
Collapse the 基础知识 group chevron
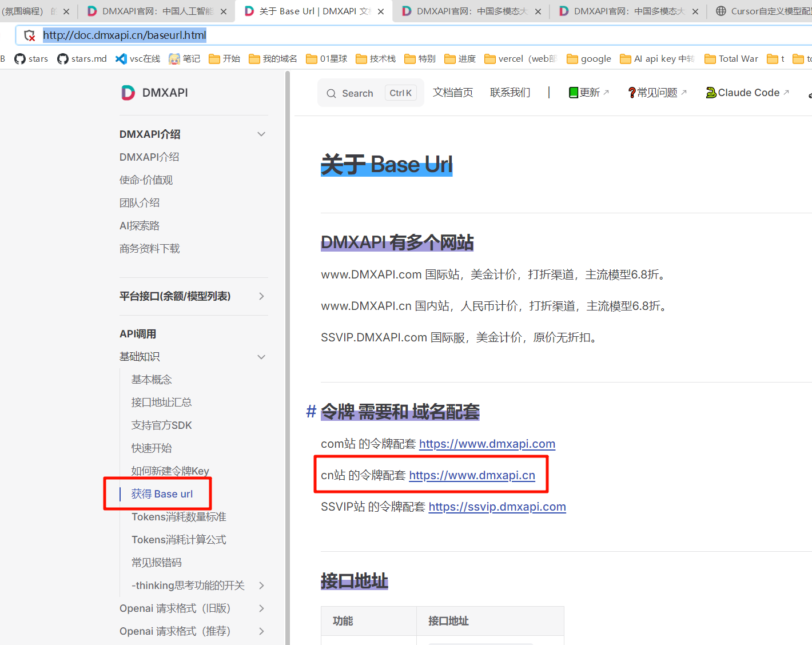click(261, 357)
